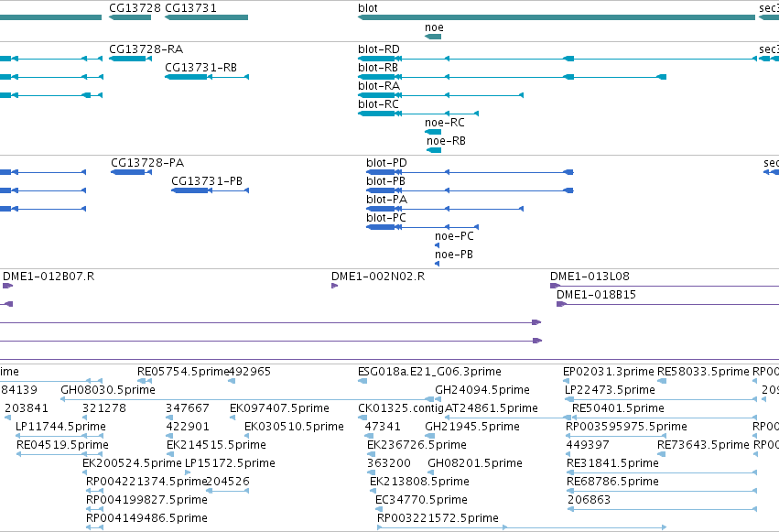Open GH08201.5prime EST label
Viewport: 779px width, 532px height.
coord(475,464)
